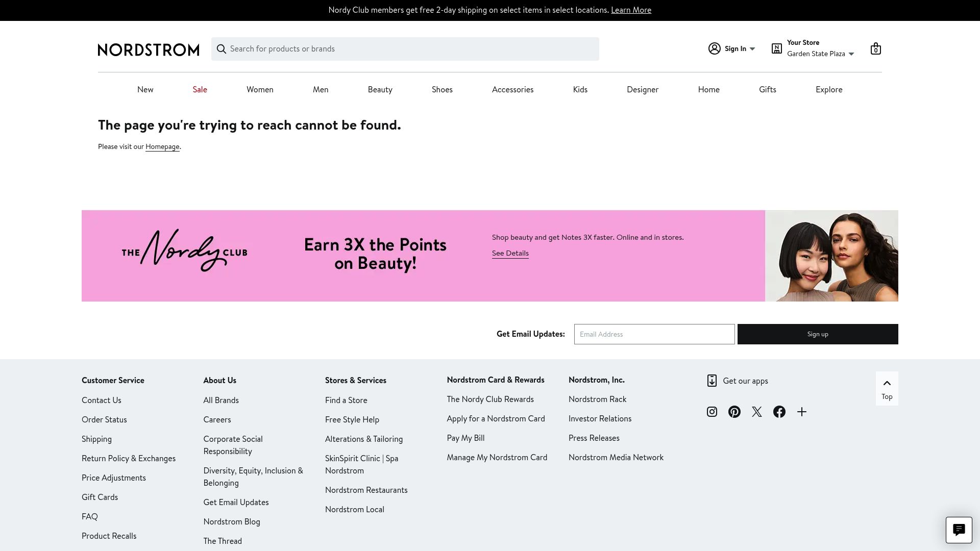980x551 pixels.
Task: Open the Sale menu
Action: [x=200, y=90]
